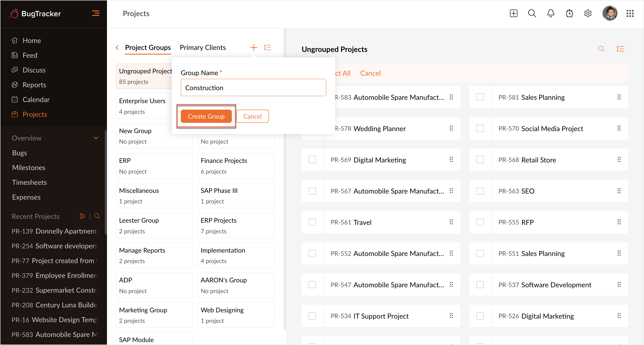
Task: Open the apps grid launcher
Action: (x=630, y=13)
